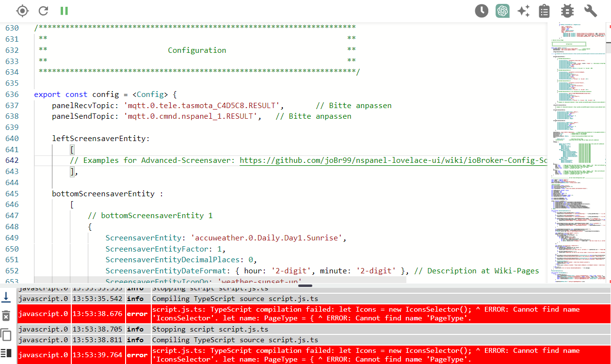Open the GitHub nspanel-lovelace-ui wiki link
This screenshot has width=611, height=364.
393,160
